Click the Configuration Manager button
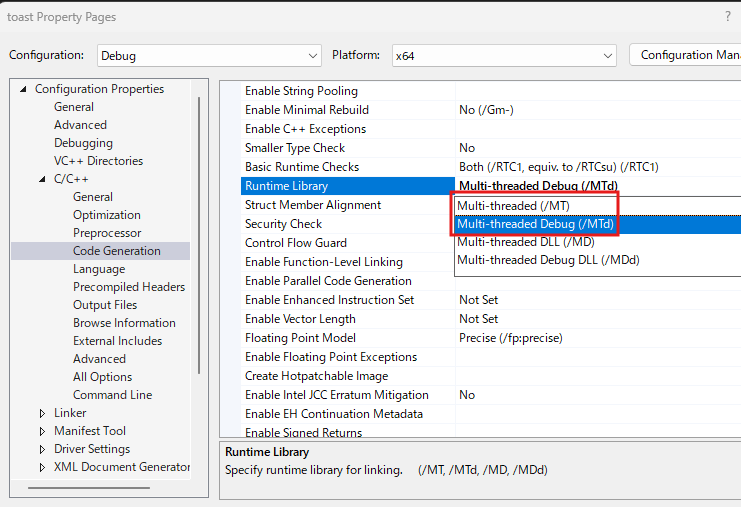The width and height of the screenshot is (741, 507). click(686, 56)
